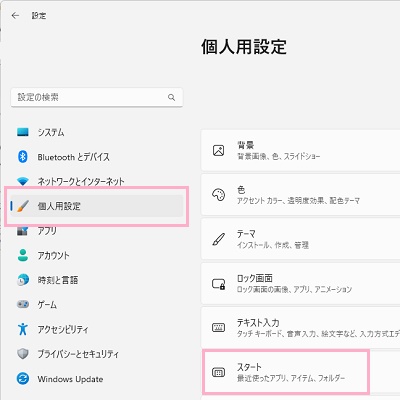The height and width of the screenshot is (400, 400).
Task: Click description アクセント カラー、透明度効果、配色テーマ
Action: (x=298, y=201)
